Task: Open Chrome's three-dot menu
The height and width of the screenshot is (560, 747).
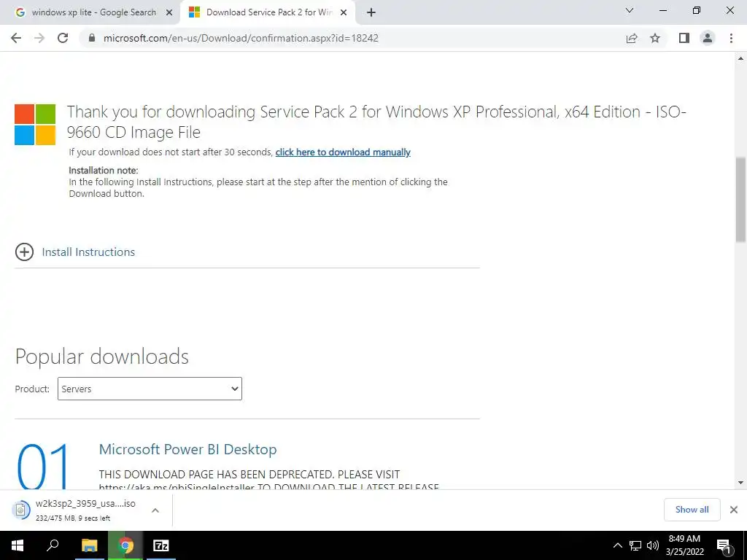Action: (x=731, y=38)
